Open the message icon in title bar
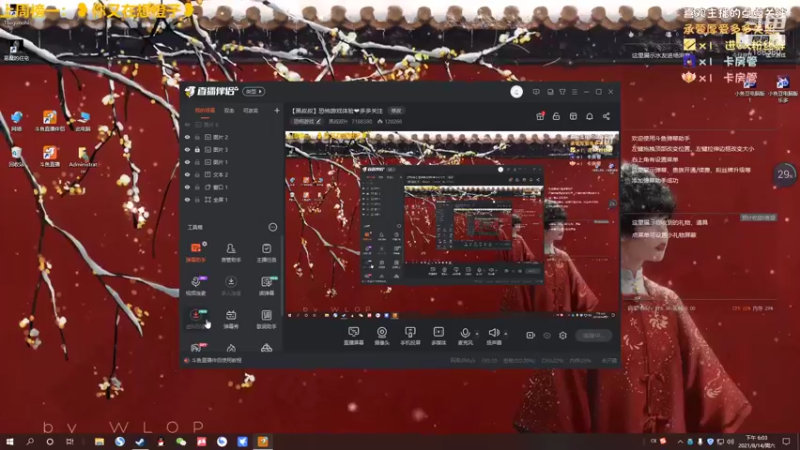 (536, 92)
